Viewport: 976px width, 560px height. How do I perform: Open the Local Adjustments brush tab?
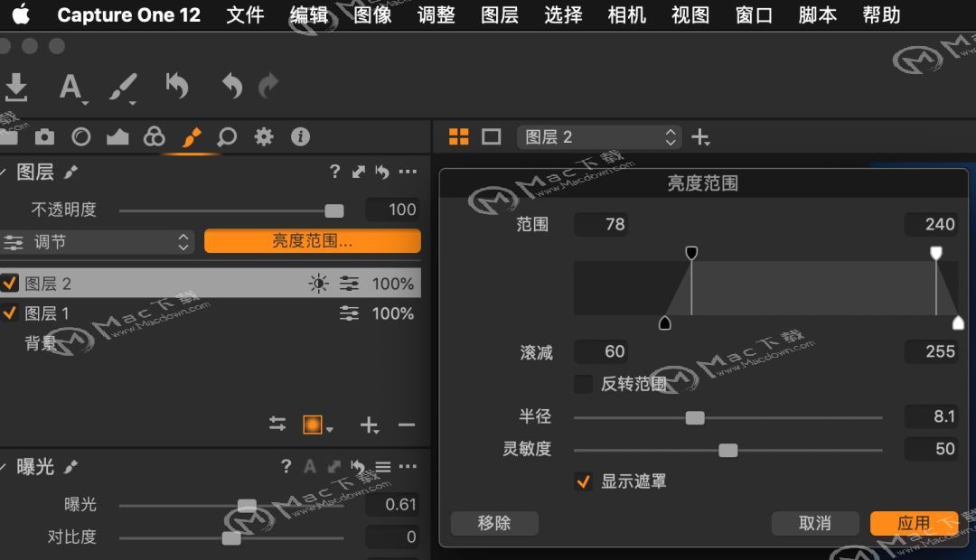(x=191, y=136)
